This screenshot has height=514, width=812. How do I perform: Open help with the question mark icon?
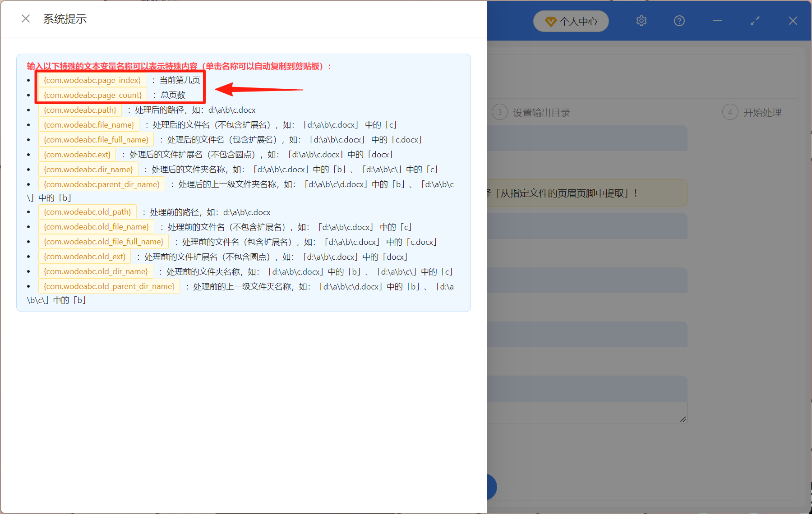679,21
